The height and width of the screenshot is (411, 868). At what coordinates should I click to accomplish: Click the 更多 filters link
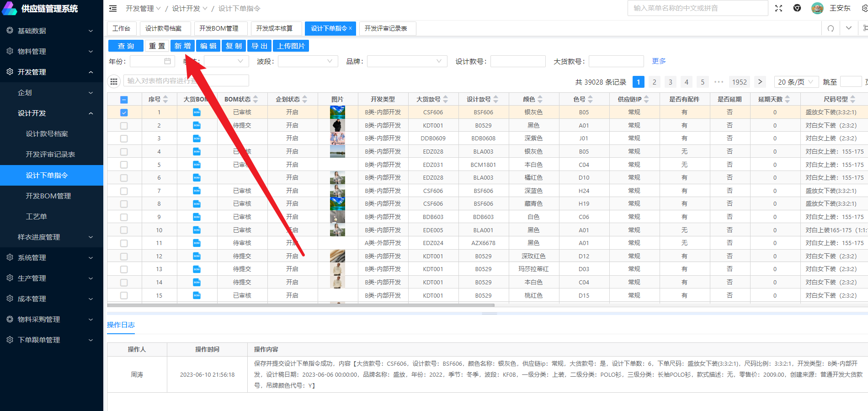pyautogui.click(x=658, y=61)
